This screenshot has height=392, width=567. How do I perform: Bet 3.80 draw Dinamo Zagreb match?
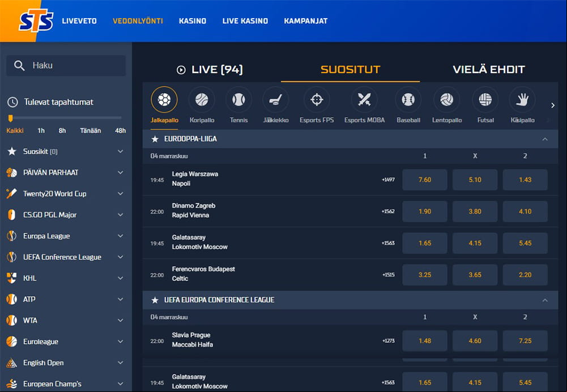(x=475, y=211)
